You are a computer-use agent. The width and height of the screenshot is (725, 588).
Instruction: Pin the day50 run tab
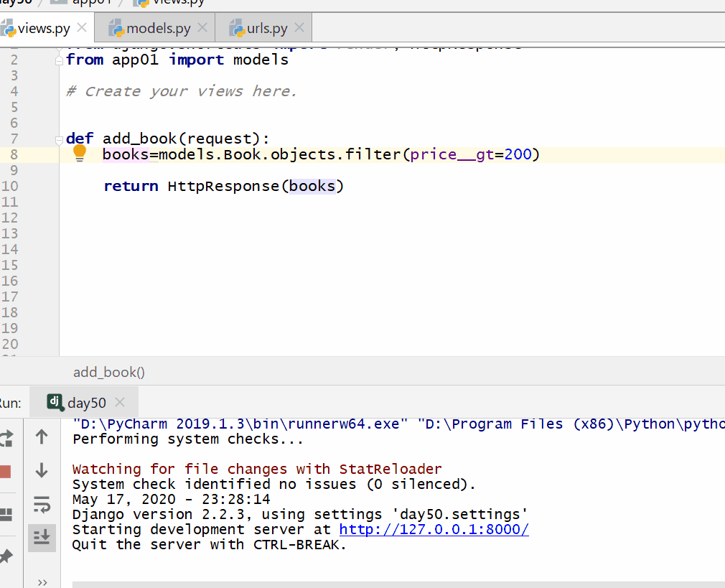[6, 556]
